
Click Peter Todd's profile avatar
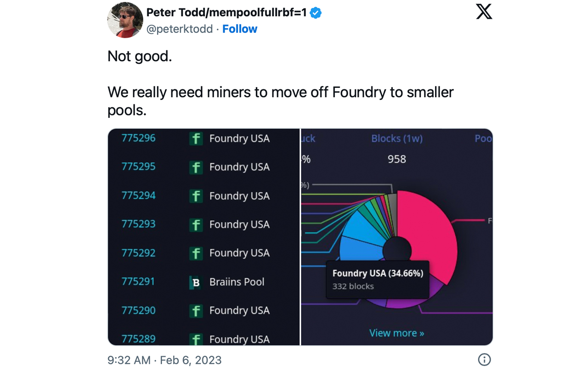[125, 20]
